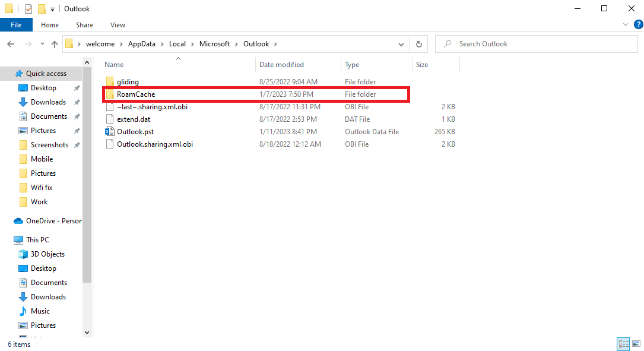Screen dimensions: 644x351
Task: Click 'AppData' in the address path
Action: [142, 44]
